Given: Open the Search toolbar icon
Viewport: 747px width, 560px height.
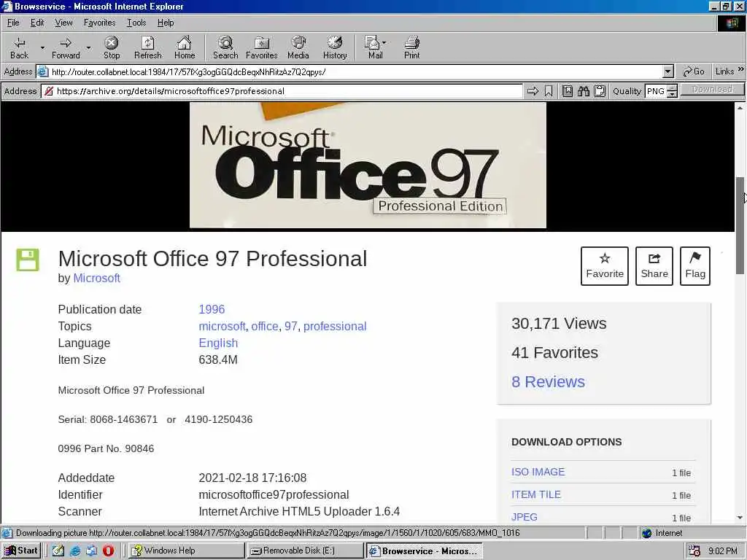Looking at the screenshot, I should coord(225,47).
